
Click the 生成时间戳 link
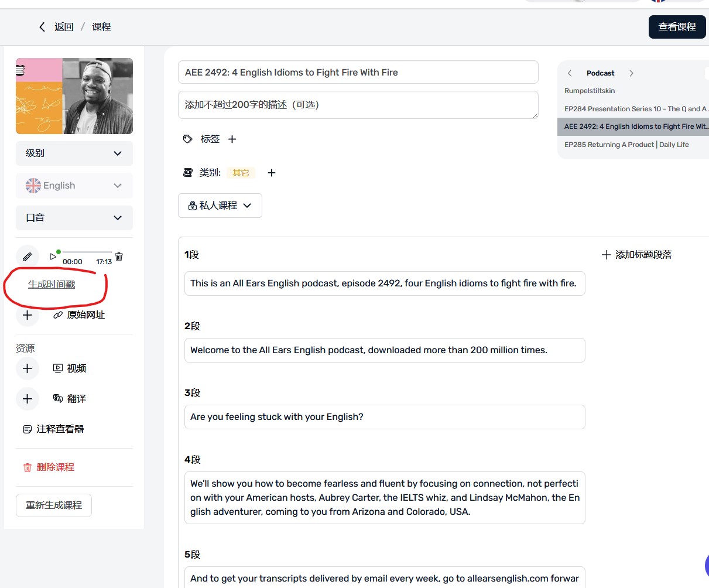[52, 285]
